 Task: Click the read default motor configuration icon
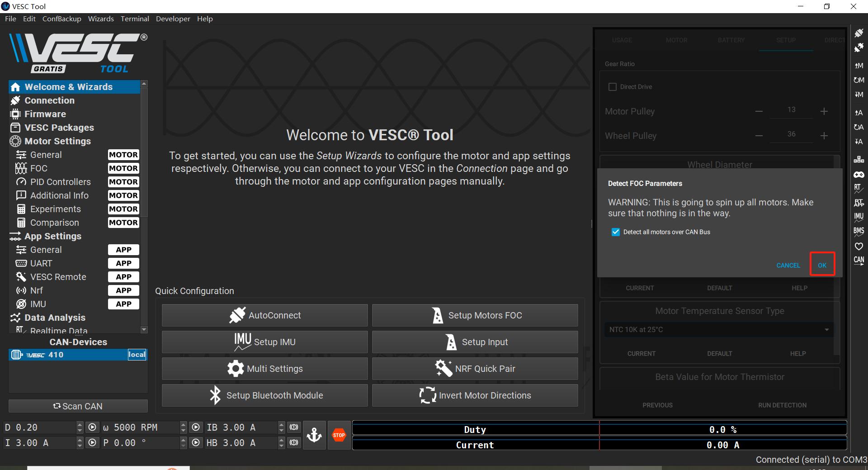(x=859, y=80)
